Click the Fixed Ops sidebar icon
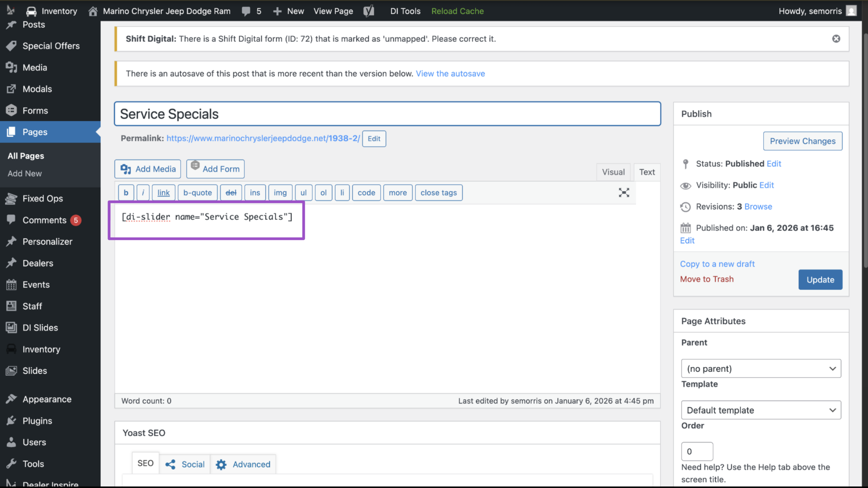This screenshot has height=488, width=868. pos(11,199)
